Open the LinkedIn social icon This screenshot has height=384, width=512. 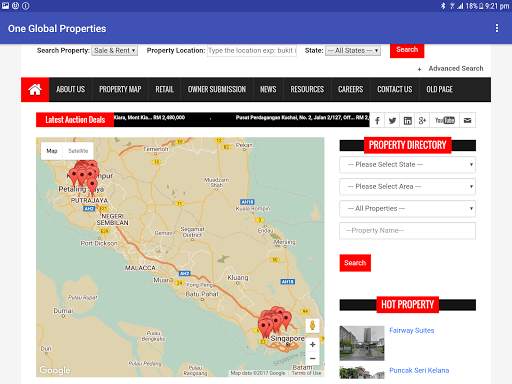pyautogui.click(x=407, y=120)
